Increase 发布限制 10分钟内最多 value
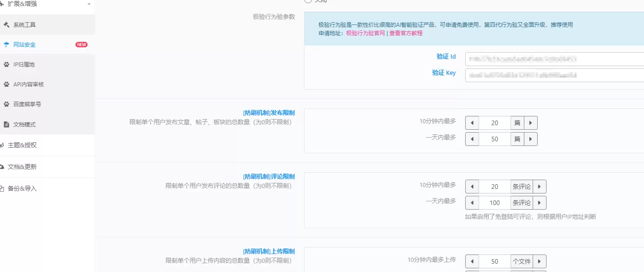 coord(530,123)
